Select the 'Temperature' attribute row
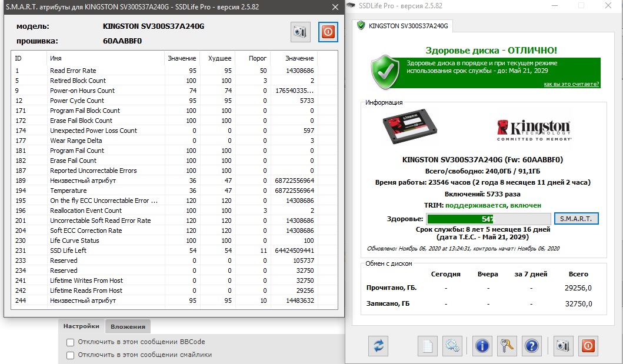Viewport: 623px width, 364px height. [x=174, y=191]
